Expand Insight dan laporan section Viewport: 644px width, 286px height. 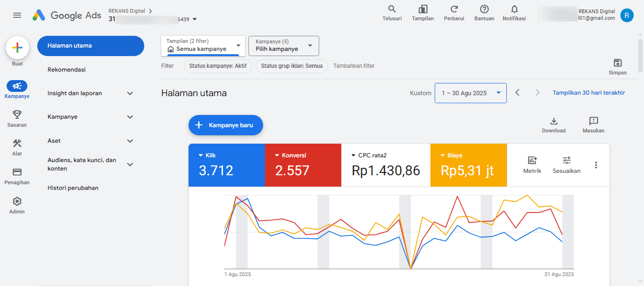tap(130, 93)
